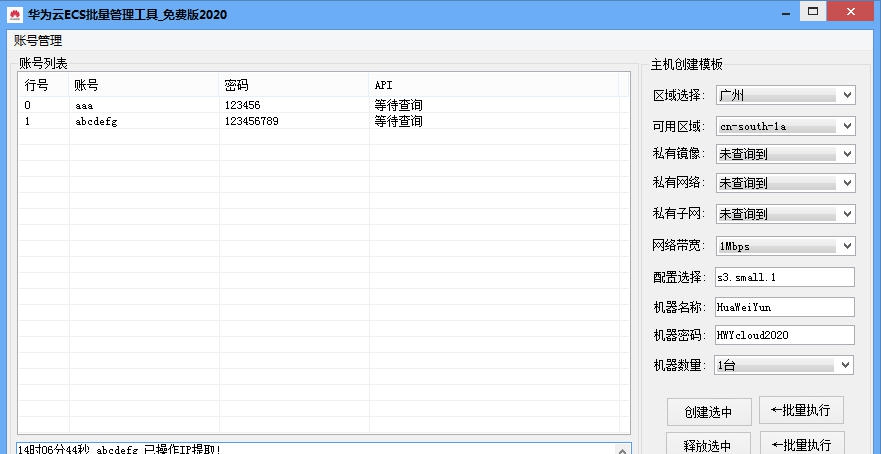
Task: Click the 账号 column header
Action: point(144,85)
